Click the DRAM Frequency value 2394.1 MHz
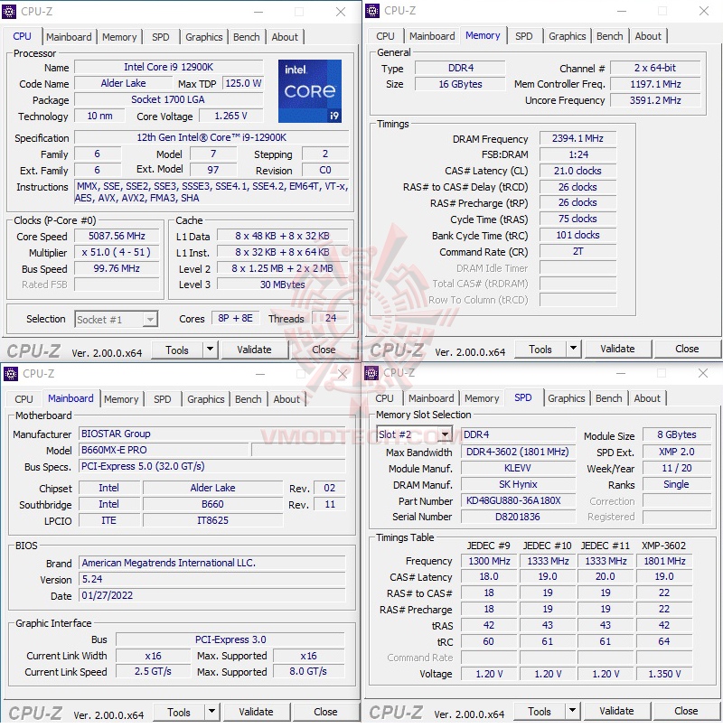 point(578,138)
